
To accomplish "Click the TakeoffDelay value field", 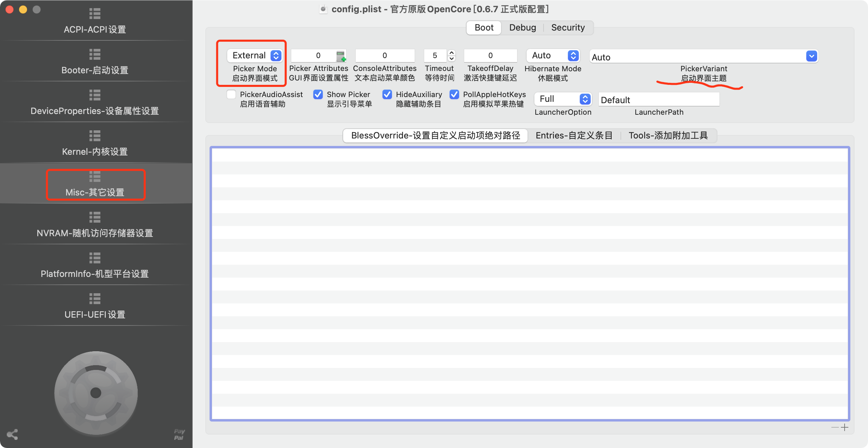I will click(490, 56).
